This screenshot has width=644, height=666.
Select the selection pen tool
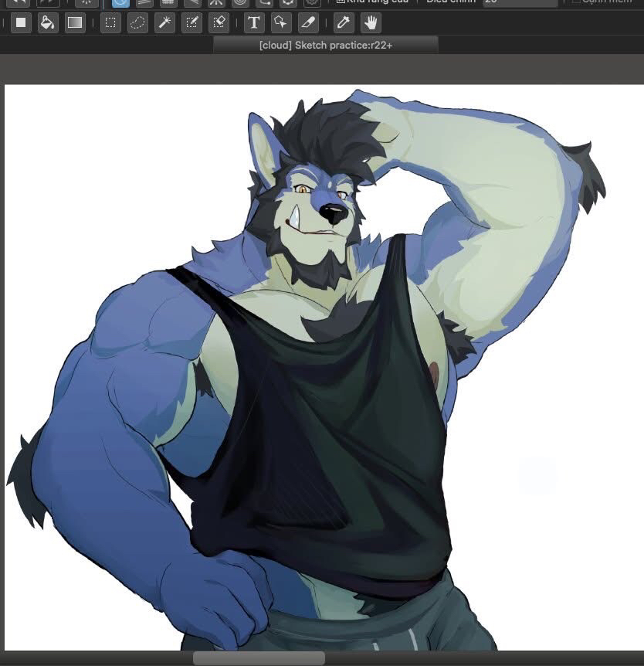point(192,22)
